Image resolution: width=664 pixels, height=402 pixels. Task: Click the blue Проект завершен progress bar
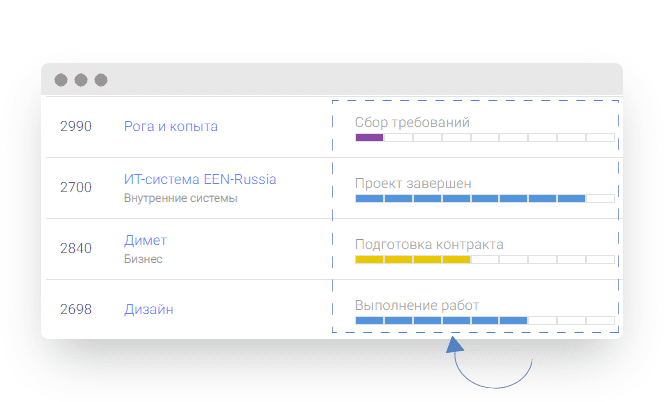[x=485, y=198]
